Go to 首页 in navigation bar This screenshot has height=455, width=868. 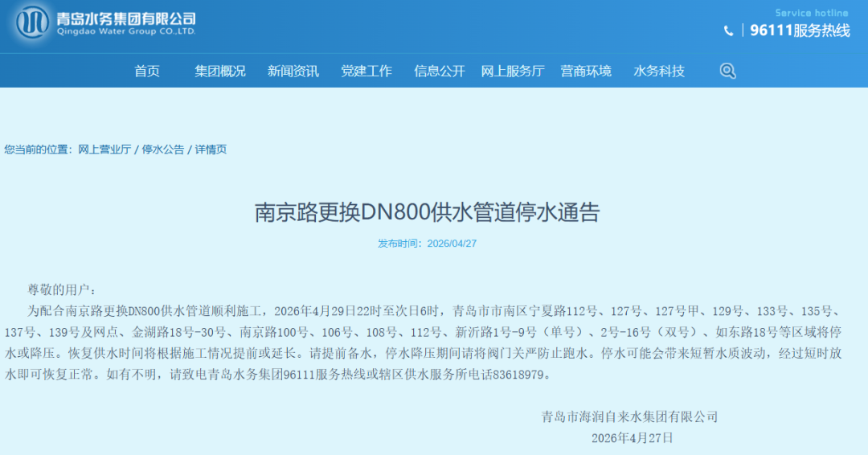click(x=147, y=71)
